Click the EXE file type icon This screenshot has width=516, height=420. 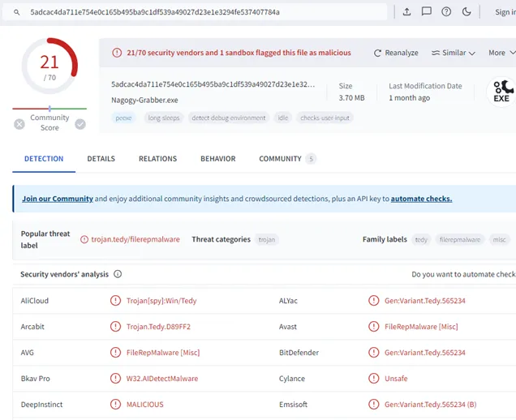pos(502,91)
